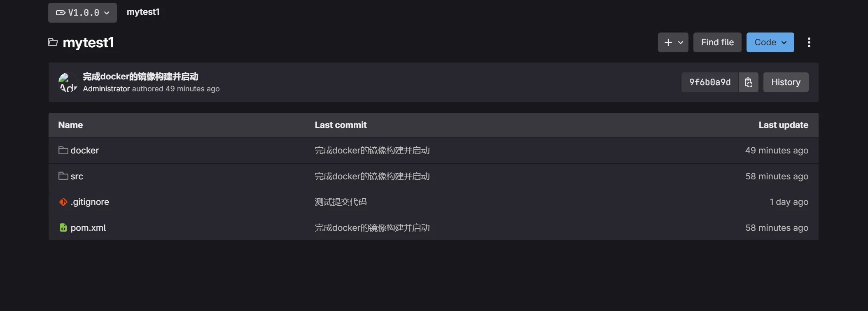
Task: Click the docker folder icon
Action: pyautogui.click(x=63, y=150)
